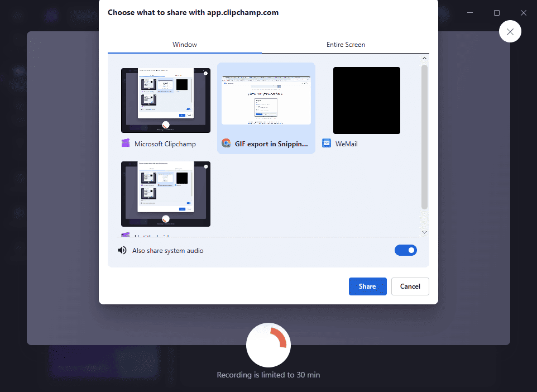Minimize the window
Image resolution: width=537 pixels, height=392 pixels.
[x=469, y=12]
